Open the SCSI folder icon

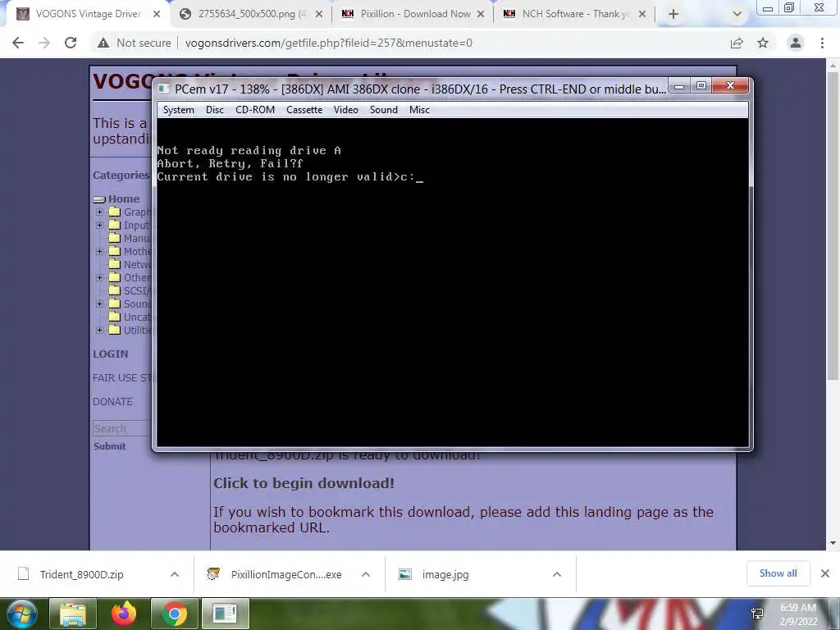point(115,290)
